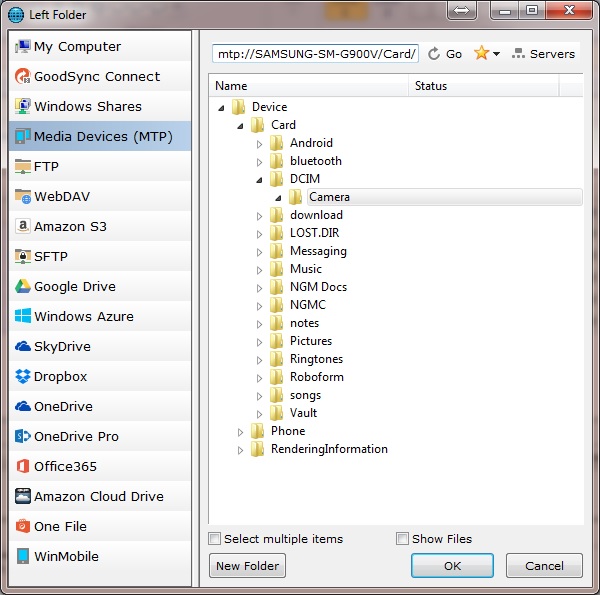Viewport: 600px width, 595px height.
Task: Click the Left Folder globe title icon
Action: click(x=16, y=15)
